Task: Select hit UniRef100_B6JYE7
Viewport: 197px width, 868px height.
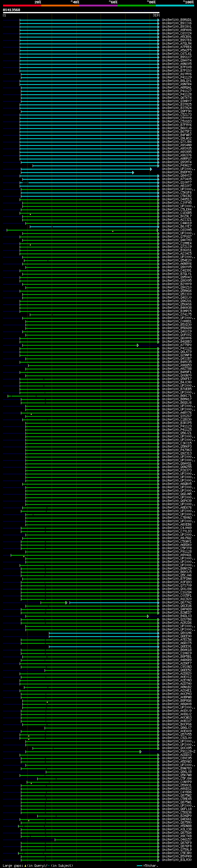Action: [176, 226]
